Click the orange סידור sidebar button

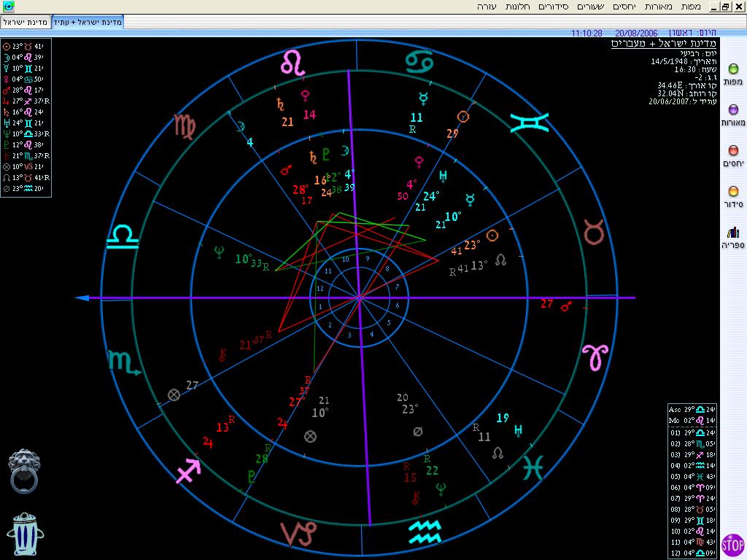[733, 192]
